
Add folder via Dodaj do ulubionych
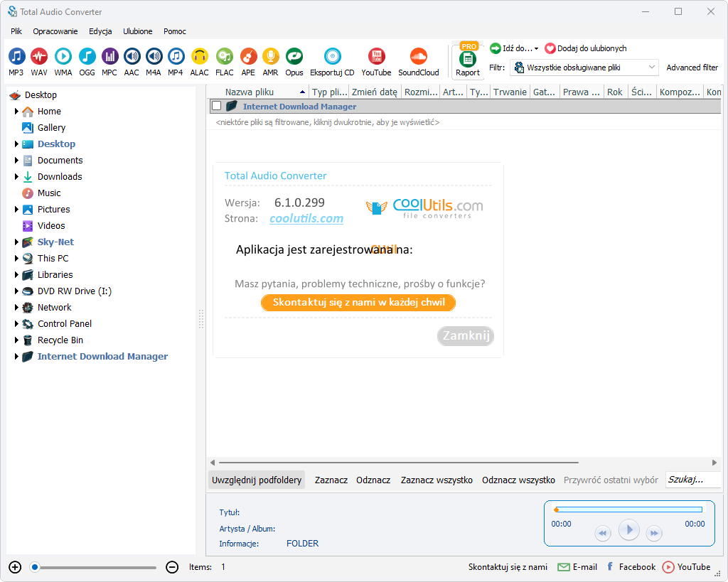coord(586,48)
